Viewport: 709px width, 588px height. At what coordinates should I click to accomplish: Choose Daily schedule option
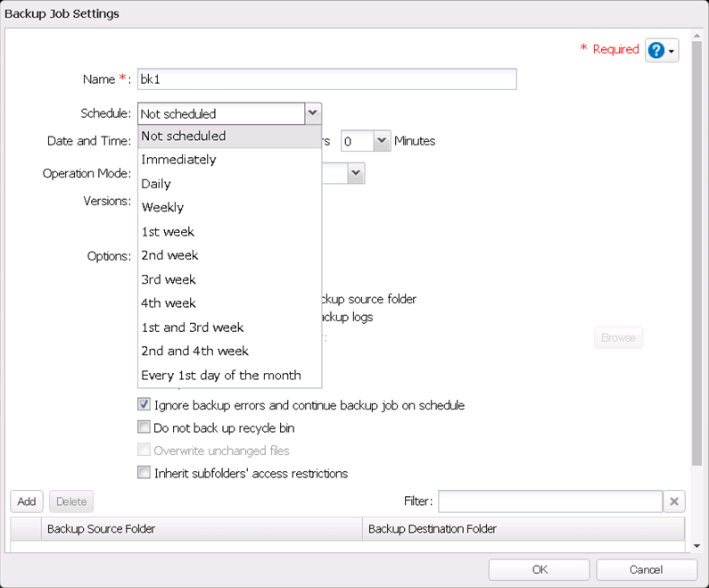[x=156, y=184]
